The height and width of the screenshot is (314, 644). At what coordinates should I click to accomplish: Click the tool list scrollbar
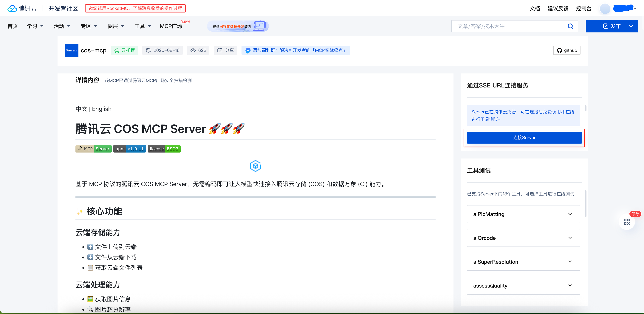[x=585, y=203]
